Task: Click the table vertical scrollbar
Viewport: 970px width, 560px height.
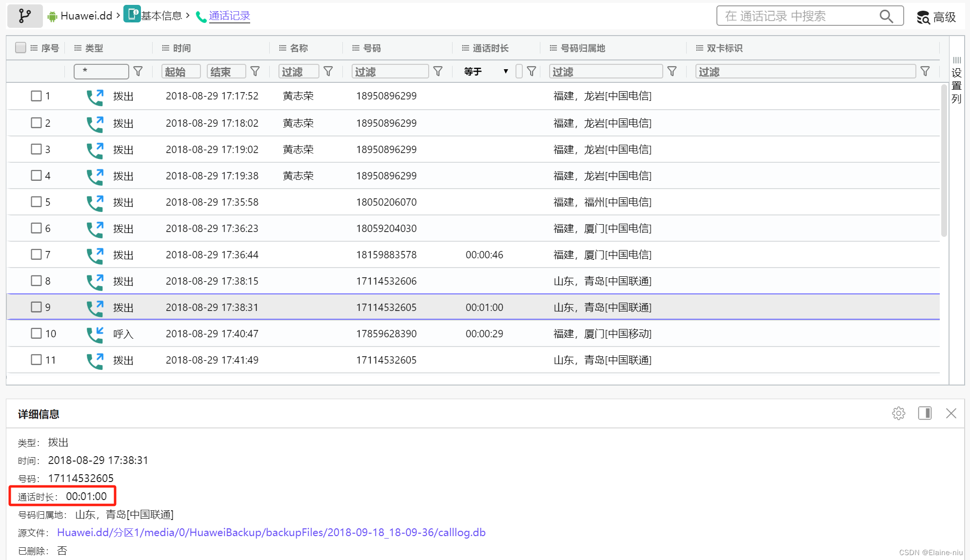Action: 944,161
